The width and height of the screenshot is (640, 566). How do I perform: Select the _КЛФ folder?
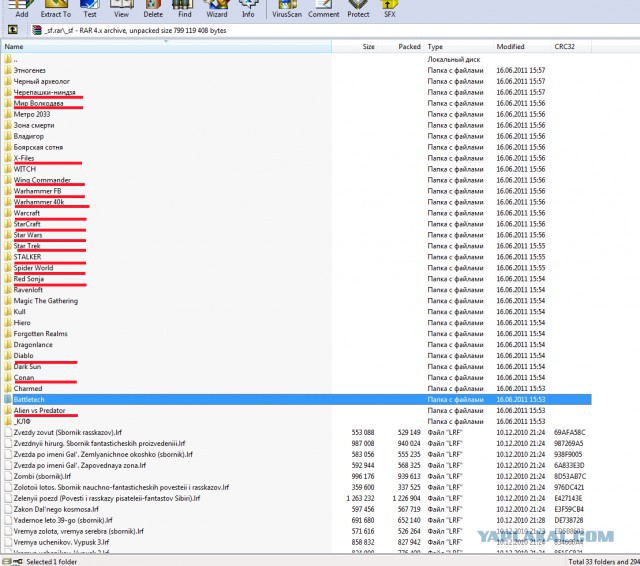point(297,422)
